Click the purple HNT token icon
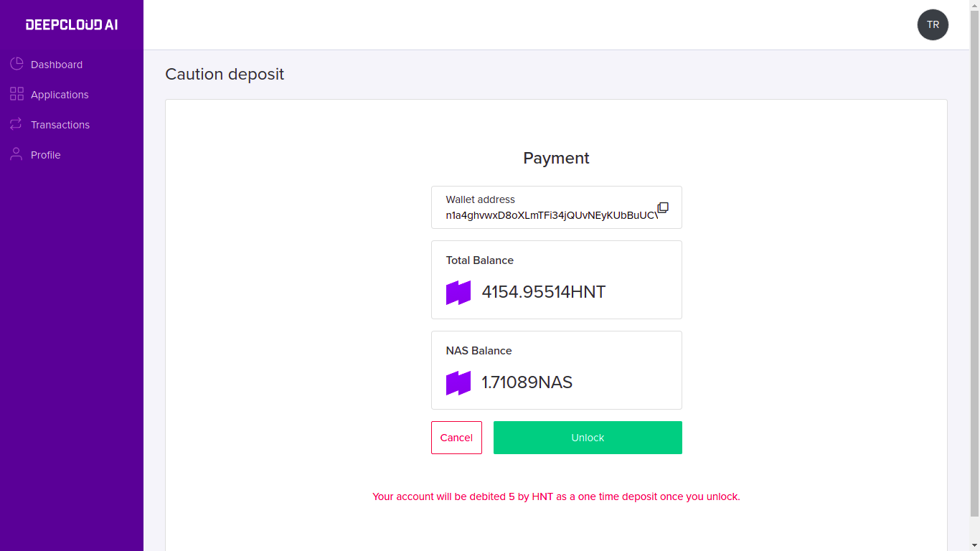The height and width of the screenshot is (551, 980). 458,293
